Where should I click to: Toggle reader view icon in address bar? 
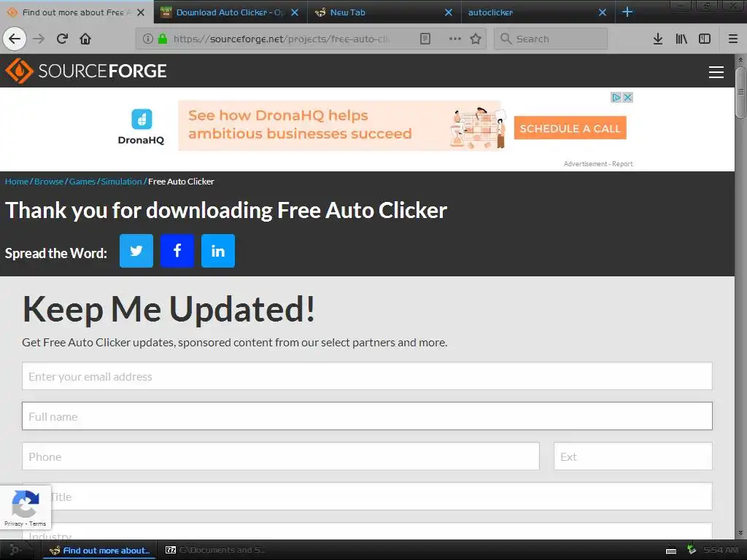pos(425,39)
